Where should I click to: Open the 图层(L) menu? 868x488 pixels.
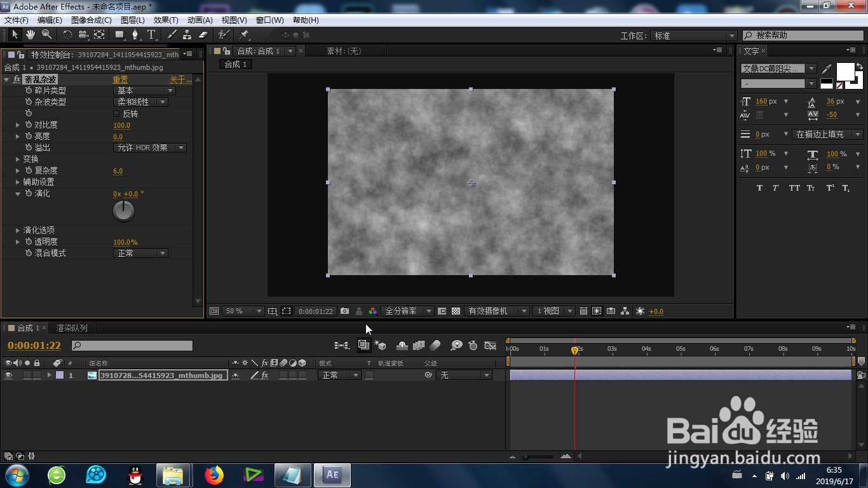tap(132, 20)
